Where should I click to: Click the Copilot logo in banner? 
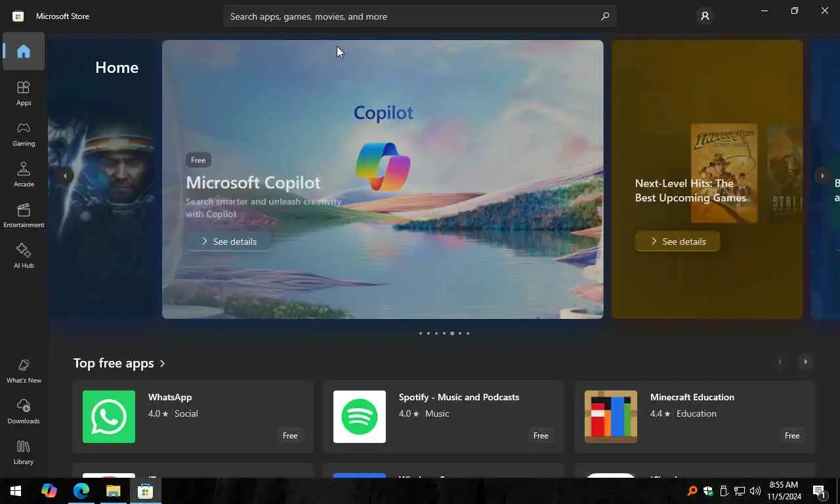tap(383, 166)
